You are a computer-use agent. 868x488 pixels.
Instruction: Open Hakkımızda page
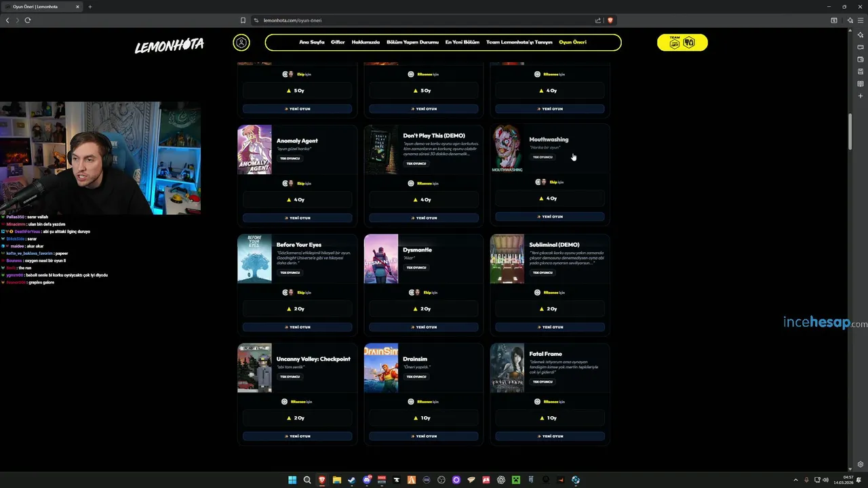[x=366, y=42]
